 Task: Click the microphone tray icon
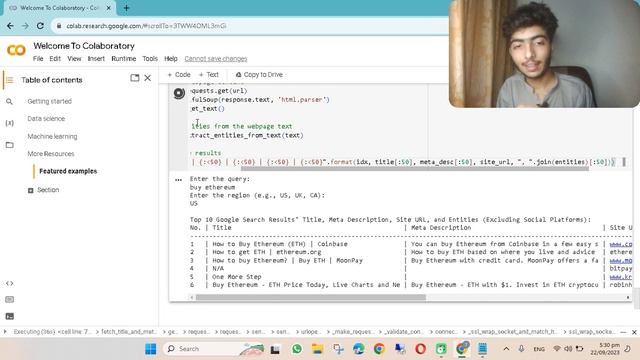(521, 349)
